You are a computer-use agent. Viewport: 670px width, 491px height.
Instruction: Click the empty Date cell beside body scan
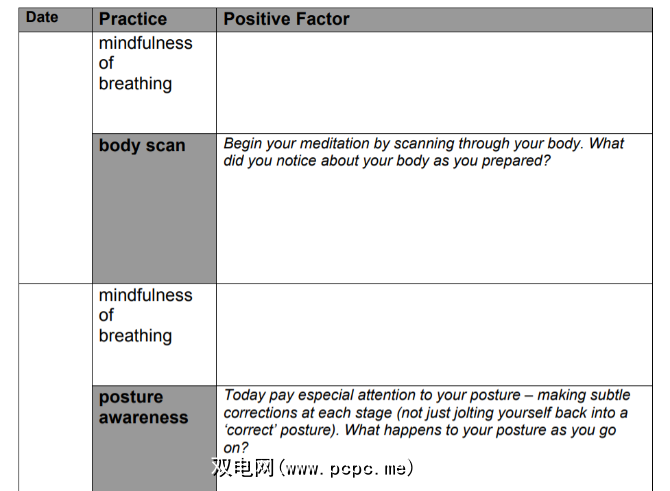pos(55,207)
